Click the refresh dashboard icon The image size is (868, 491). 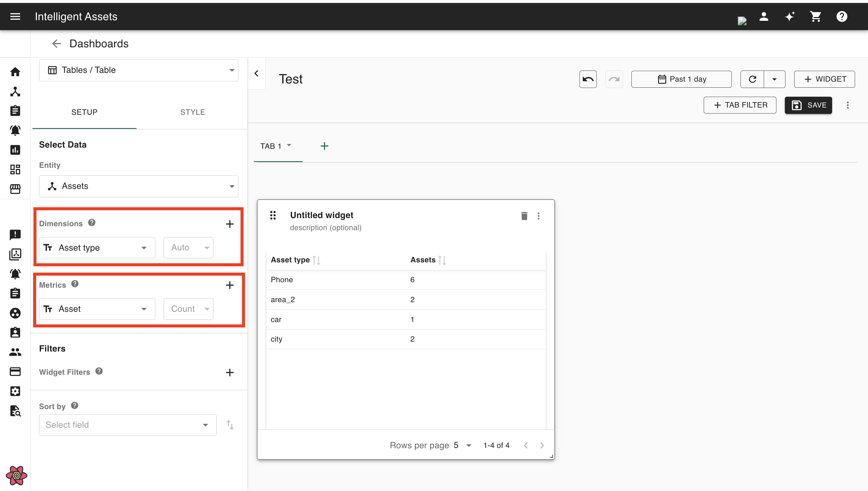coord(752,79)
